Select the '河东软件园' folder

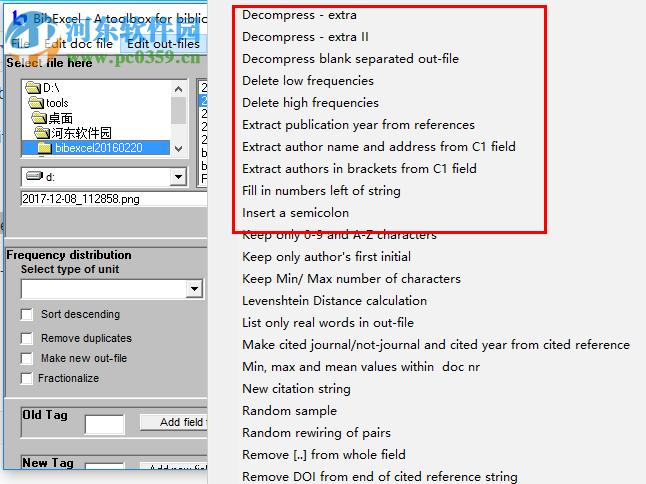pyautogui.click(x=81, y=133)
